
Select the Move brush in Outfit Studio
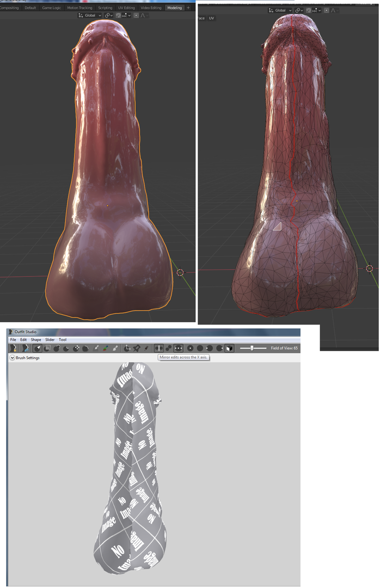click(76, 348)
